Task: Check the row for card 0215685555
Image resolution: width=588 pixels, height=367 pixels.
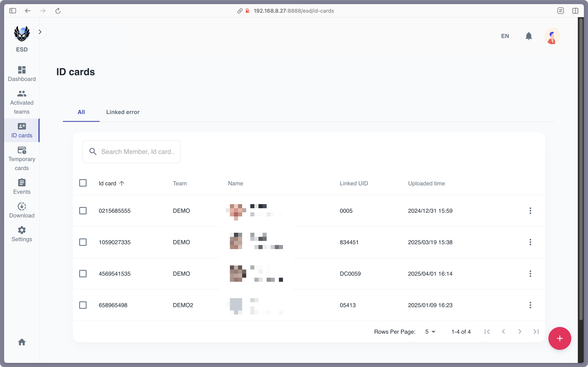Action: point(83,211)
